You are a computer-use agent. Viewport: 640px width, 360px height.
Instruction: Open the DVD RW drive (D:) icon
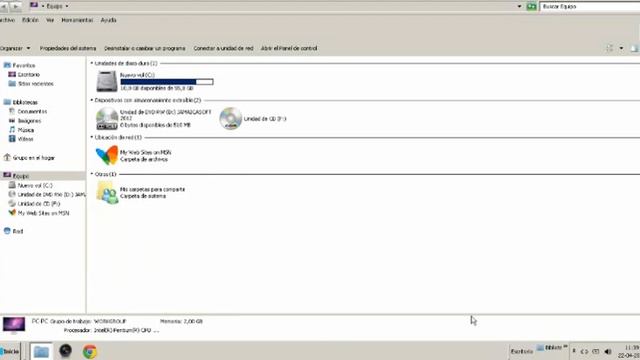(107, 118)
